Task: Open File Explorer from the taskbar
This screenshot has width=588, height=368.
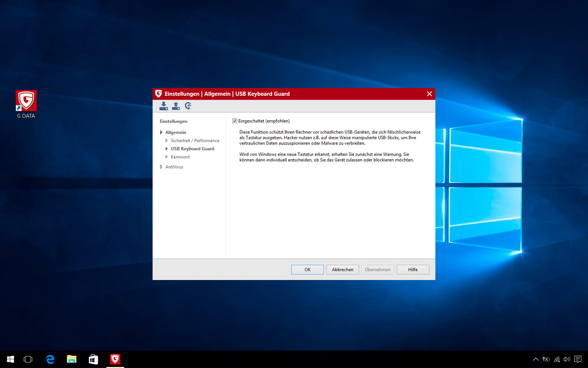Action: 72,359
